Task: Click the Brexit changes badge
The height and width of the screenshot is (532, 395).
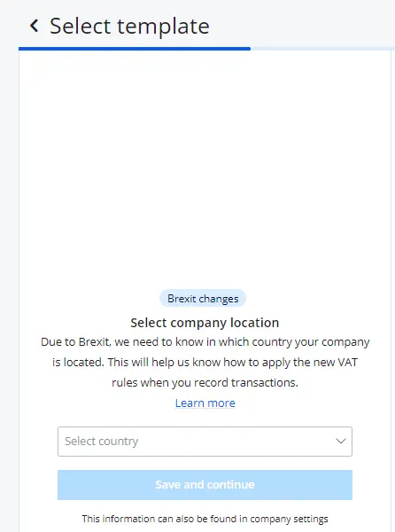Action: (x=203, y=299)
